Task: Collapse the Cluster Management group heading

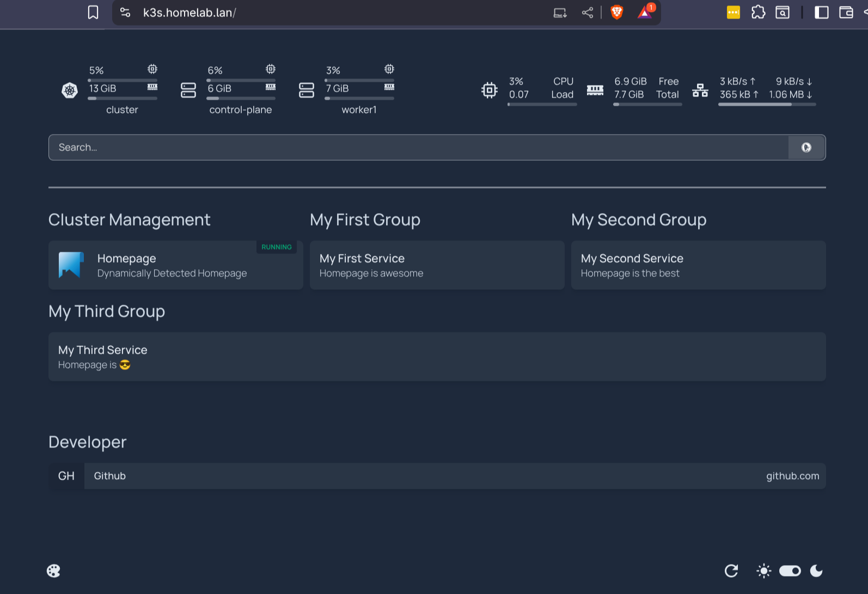Action: pyautogui.click(x=129, y=220)
